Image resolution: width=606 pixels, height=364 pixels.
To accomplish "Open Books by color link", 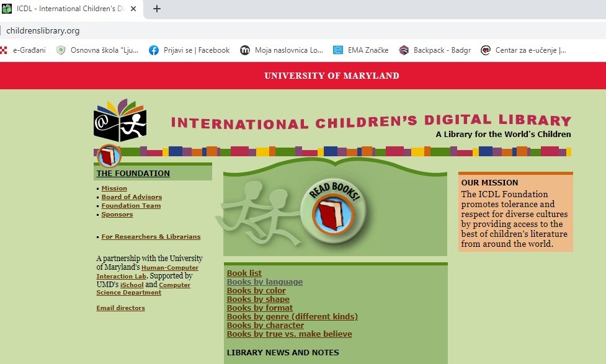I will pyautogui.click(x=256, y=291).
